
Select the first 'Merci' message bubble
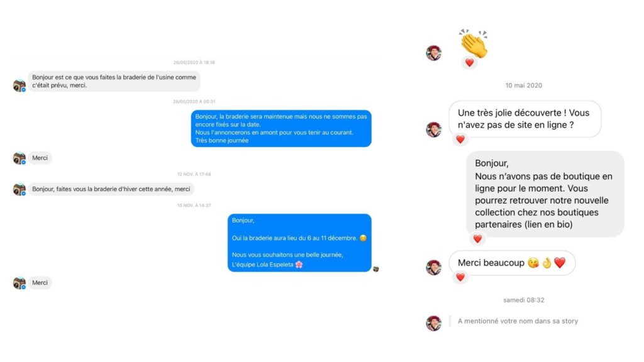click(40, 158)
